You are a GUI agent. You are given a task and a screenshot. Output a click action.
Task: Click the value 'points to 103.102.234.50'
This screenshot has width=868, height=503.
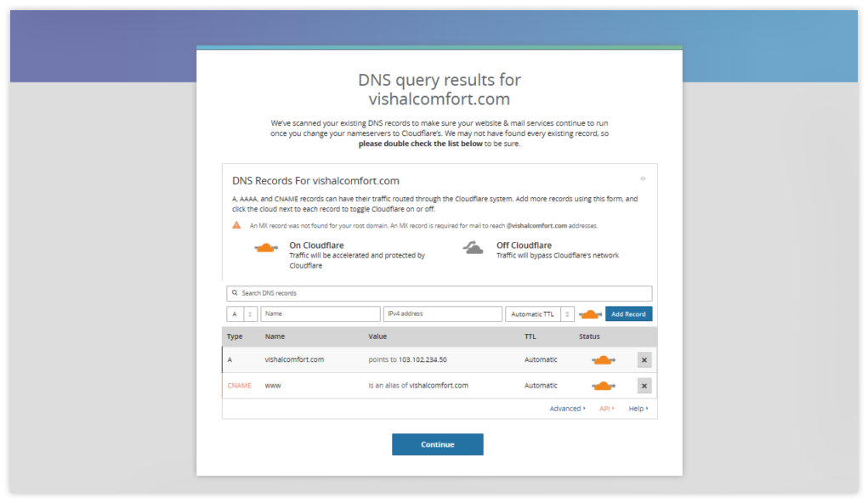pos(407,359)
